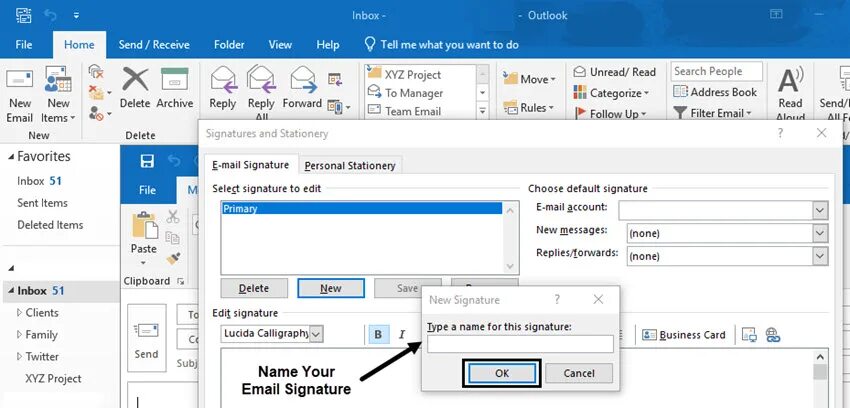
Task: Click Unread/Read icon
Action: [579, 72]
